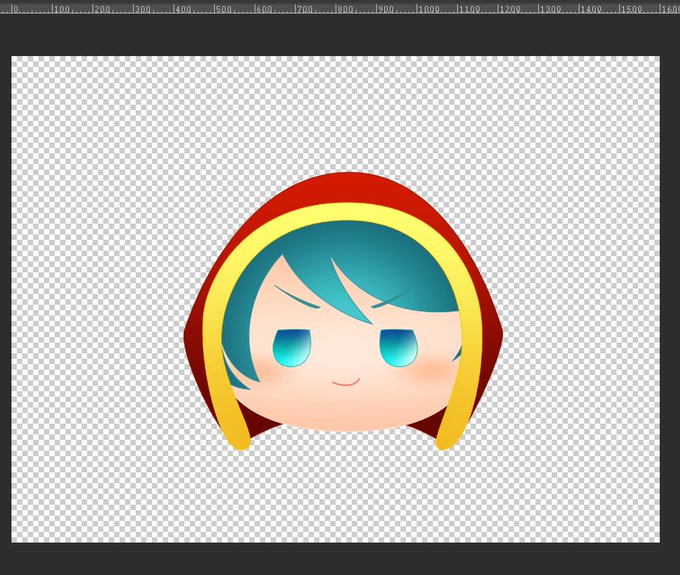The width and height of the screenshot is (680, 575).
Task: Click the character's left teal eye
Action: [291, 348]
